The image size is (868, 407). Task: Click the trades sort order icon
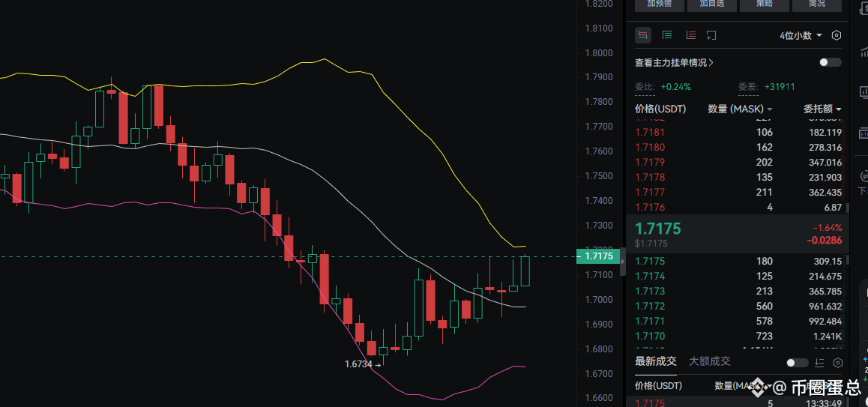pos(820,363)
